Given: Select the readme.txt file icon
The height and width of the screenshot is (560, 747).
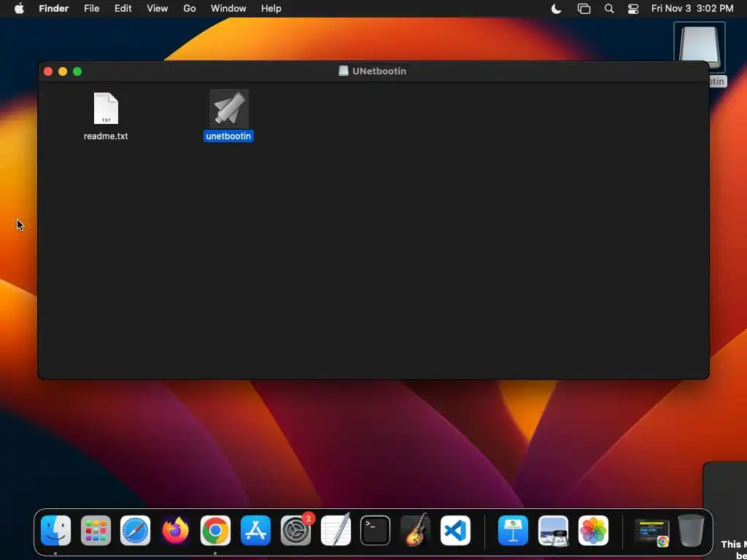Looking at the screenshot, I should click(x=106, y=109).
